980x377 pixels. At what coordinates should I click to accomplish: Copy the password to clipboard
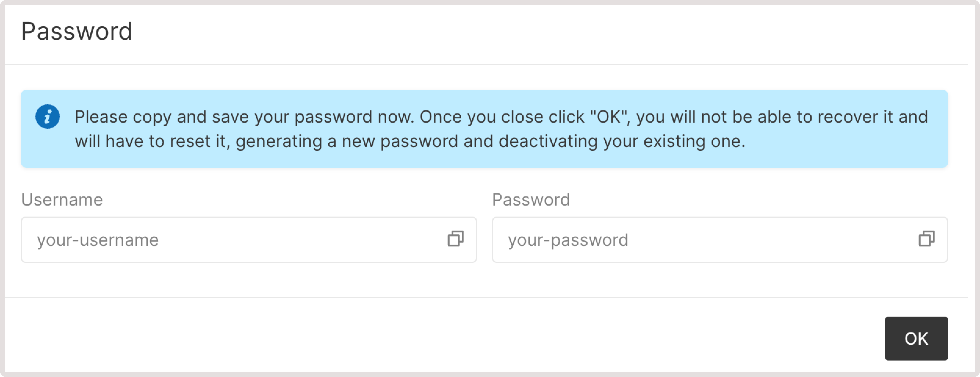tap(926, 239)
